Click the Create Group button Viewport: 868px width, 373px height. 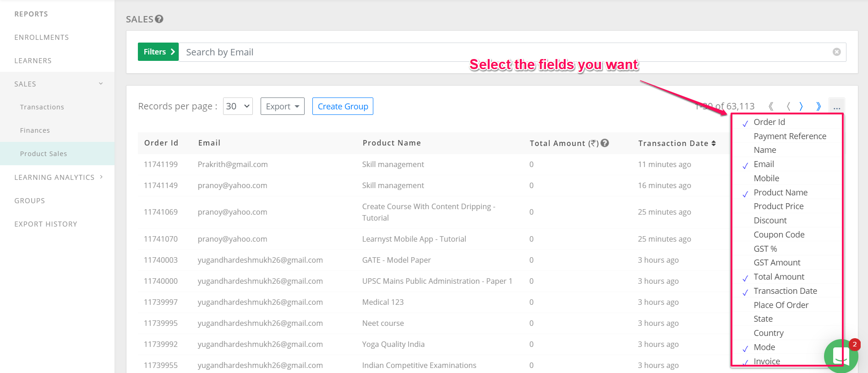[343, 106]
